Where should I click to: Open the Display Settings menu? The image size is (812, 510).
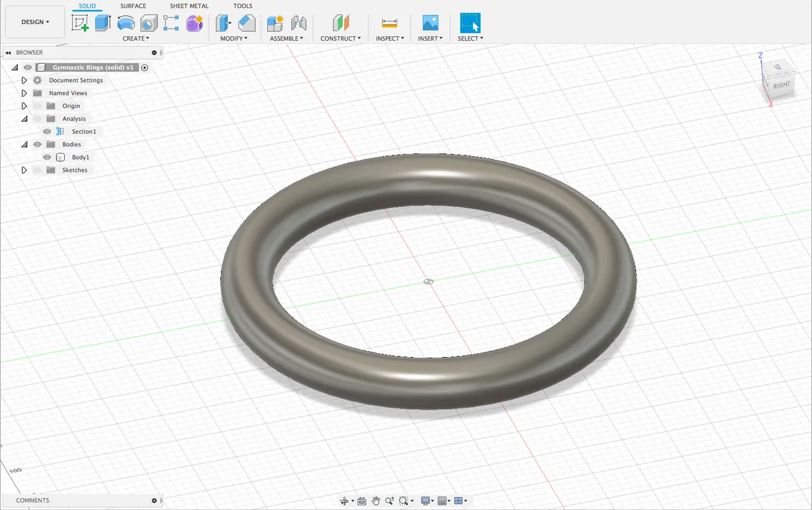pos(426,500)
